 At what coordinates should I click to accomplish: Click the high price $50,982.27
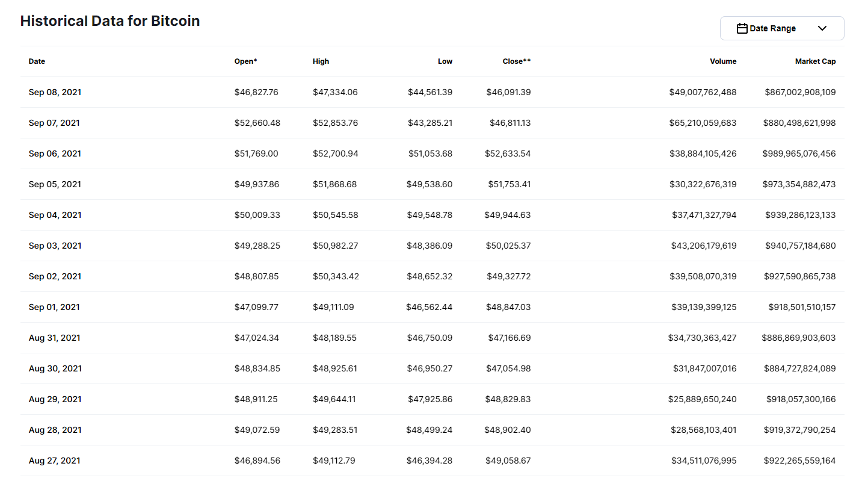[336, 246]
